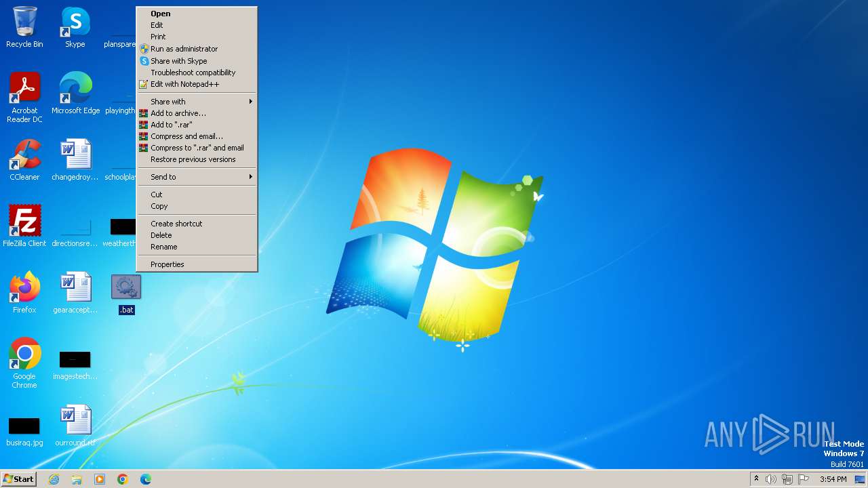Select the changedroy Word document icon
This screenshot has width=868, height=488.
click(x=75, y=160)
